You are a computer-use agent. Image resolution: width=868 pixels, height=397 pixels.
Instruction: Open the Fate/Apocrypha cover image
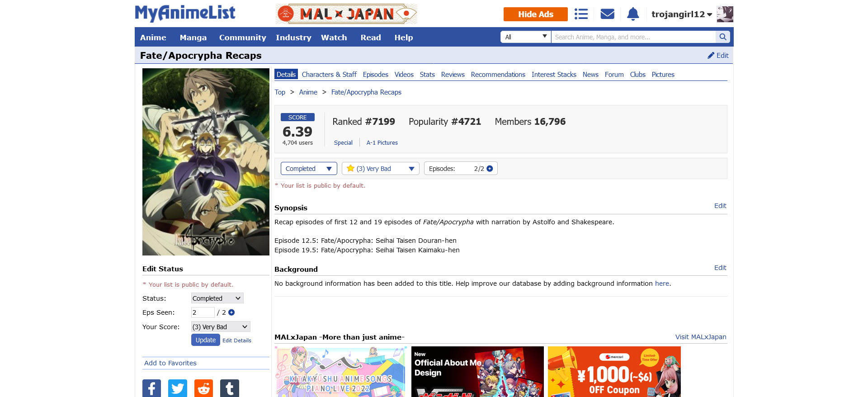206,162
